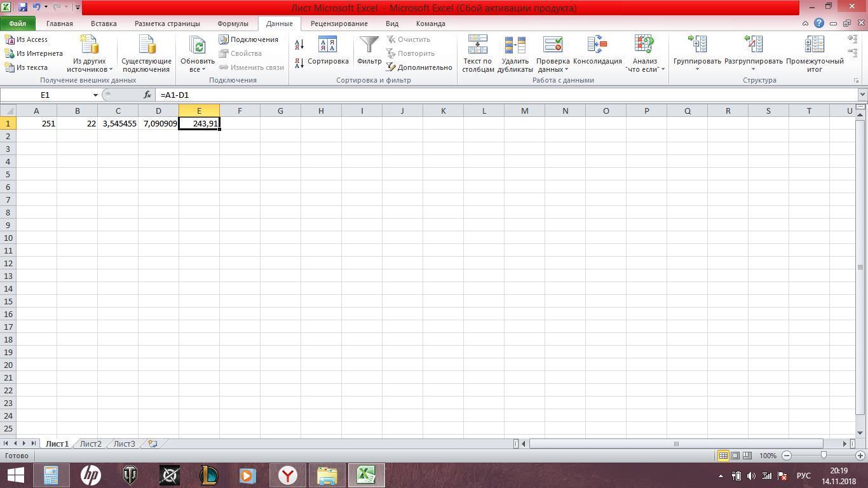Select sheet tab Лист2

(x=90, y=444)
